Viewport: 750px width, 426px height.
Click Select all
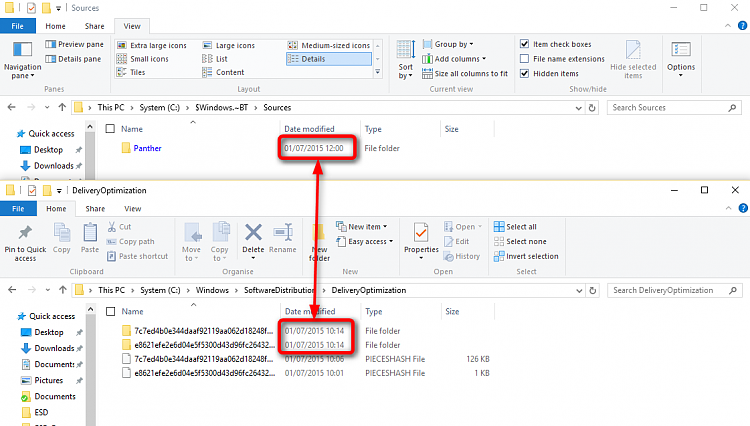(515, 227)
